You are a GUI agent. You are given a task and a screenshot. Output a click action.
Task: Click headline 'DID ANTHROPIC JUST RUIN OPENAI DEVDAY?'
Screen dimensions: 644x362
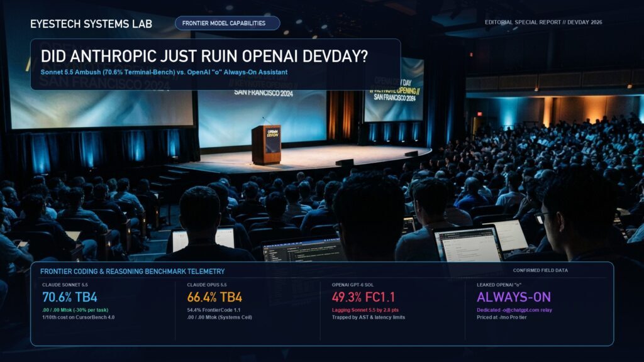pos(204,56)
